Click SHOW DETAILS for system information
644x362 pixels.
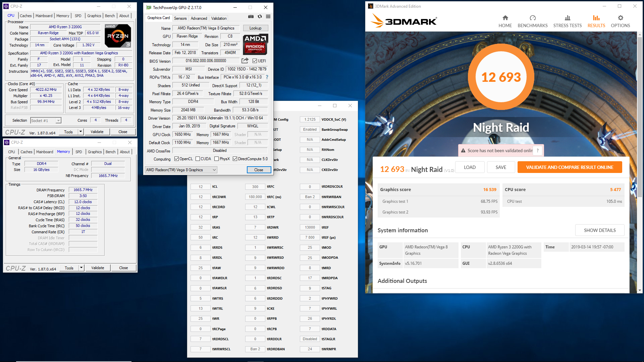click(600, 230)
